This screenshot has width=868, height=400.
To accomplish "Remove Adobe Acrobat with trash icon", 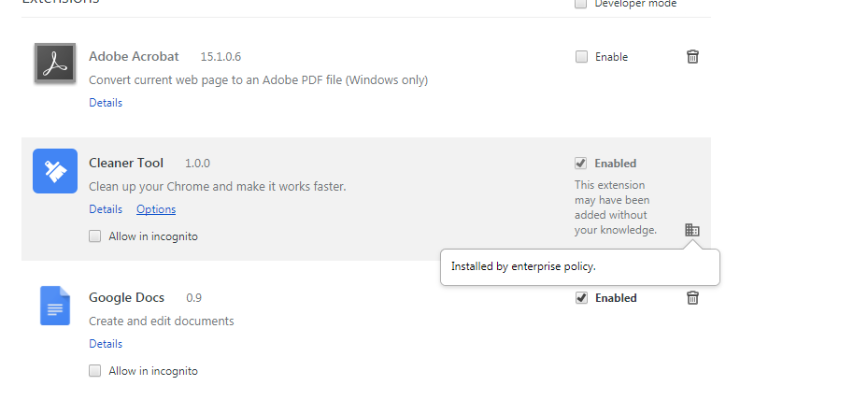I will point(692,56).
